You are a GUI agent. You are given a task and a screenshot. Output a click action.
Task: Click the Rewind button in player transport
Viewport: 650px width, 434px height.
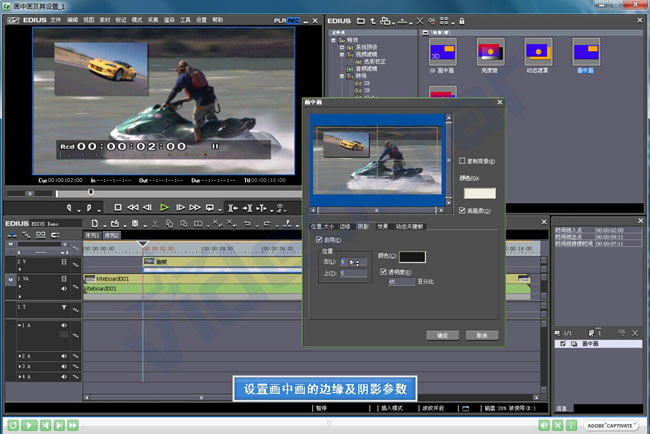(x=133, y=207)
